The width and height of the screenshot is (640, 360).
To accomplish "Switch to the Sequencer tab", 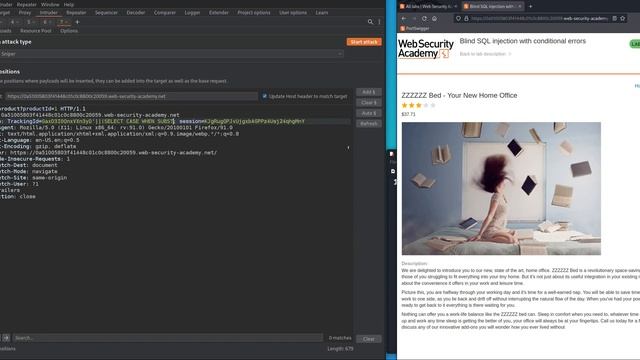I will coord(106,13).
